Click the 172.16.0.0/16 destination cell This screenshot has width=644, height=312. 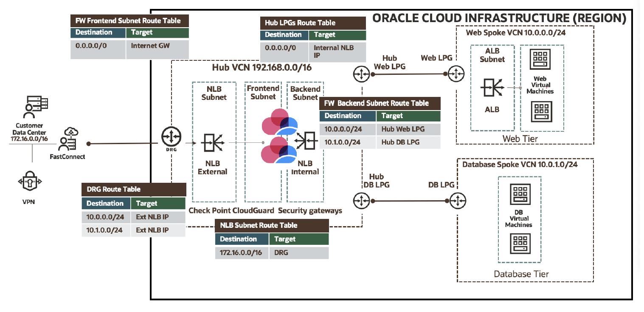coord(242,252)
